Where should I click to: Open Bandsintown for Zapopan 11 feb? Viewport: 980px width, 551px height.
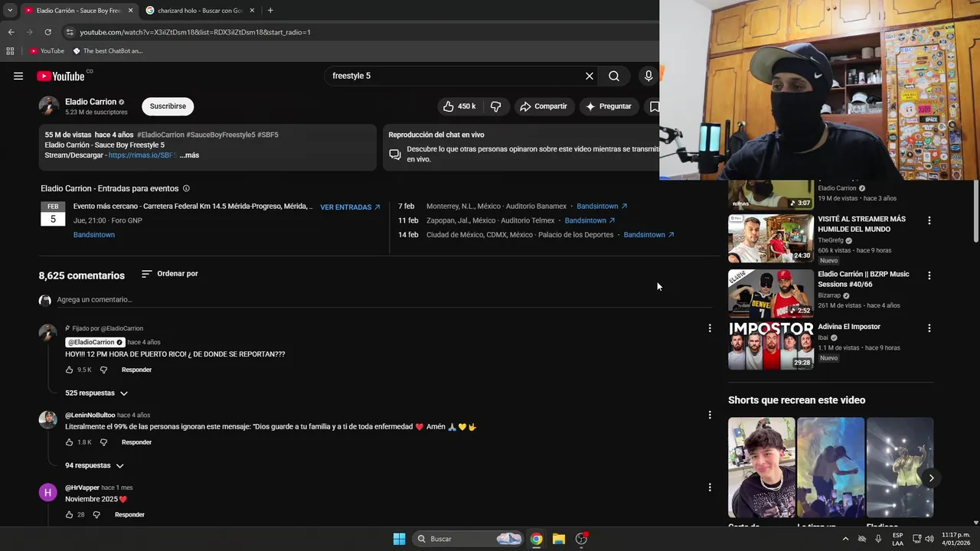pyautogui.click(x=590, y=220)
